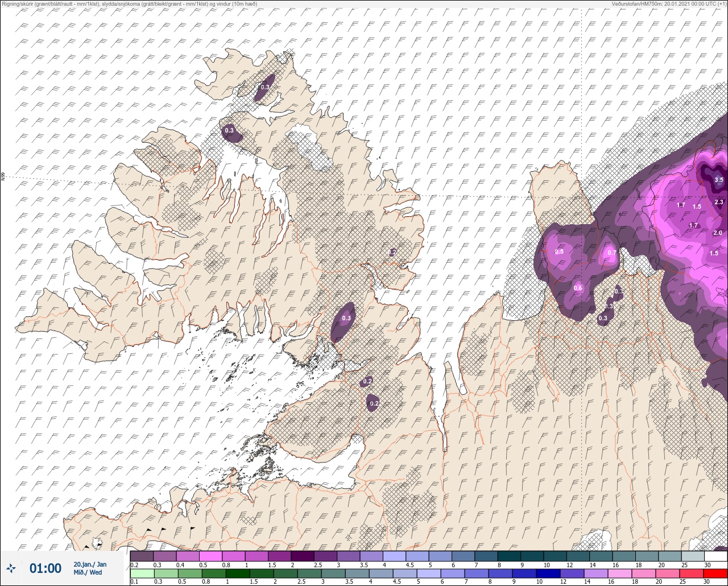Viewport: 728px width, 586px height.
Task: Pick the white swatch after 30 in upper legend
Action: 715,556
